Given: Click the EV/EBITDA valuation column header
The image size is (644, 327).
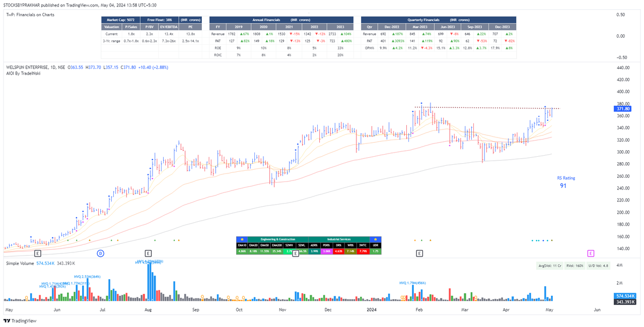Looking at the screenshot, I should 169,27.
